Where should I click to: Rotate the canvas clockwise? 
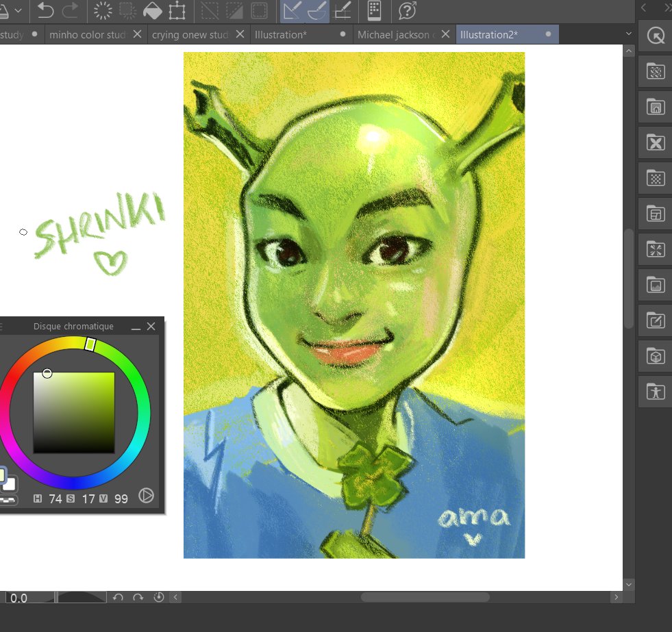(x=138, y=597)
